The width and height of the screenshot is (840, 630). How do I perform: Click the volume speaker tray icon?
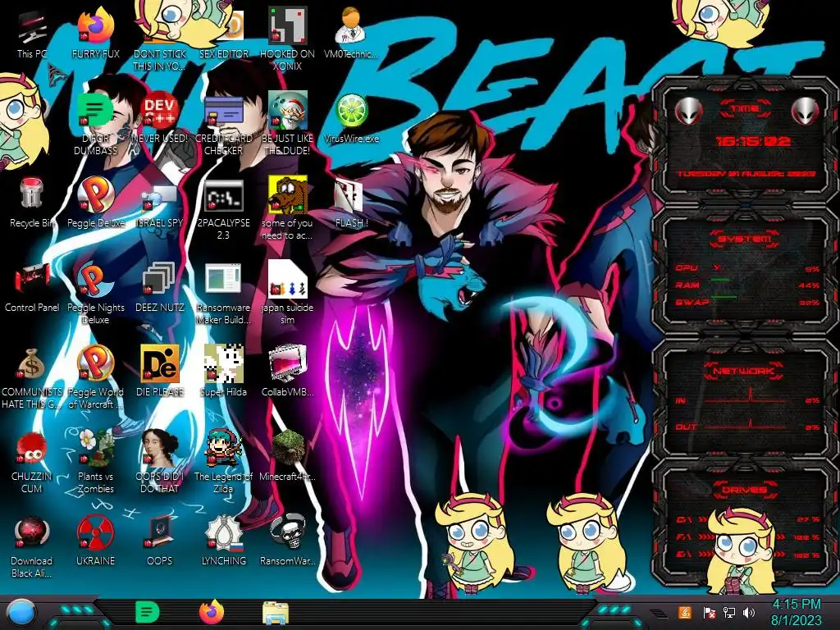point(749,612)
